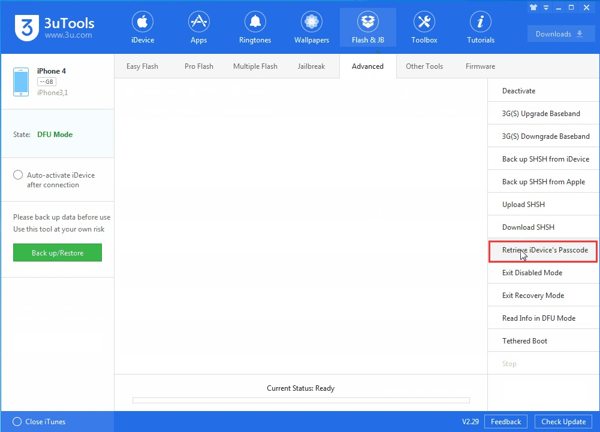Click the status progress bar
This screenshot has height=432, width=600.
tap(300, 400)
